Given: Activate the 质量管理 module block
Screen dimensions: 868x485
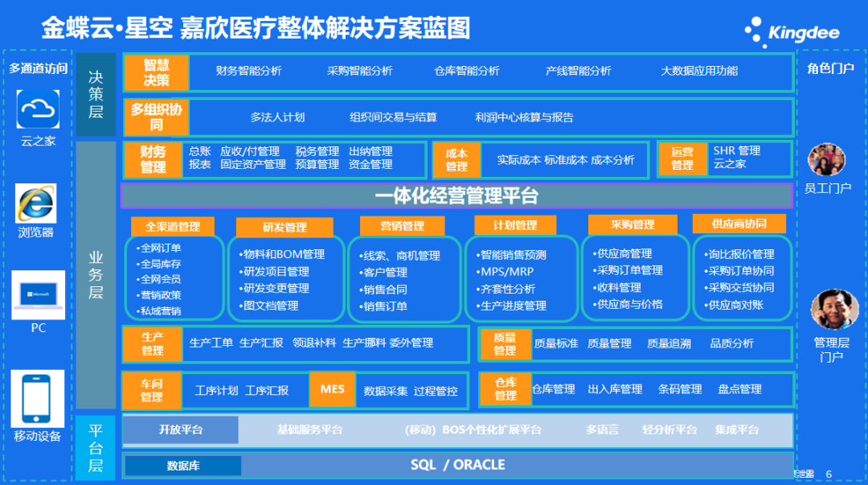Looking at the screenshot, I should pyautogui.click(x=506, y=344).
